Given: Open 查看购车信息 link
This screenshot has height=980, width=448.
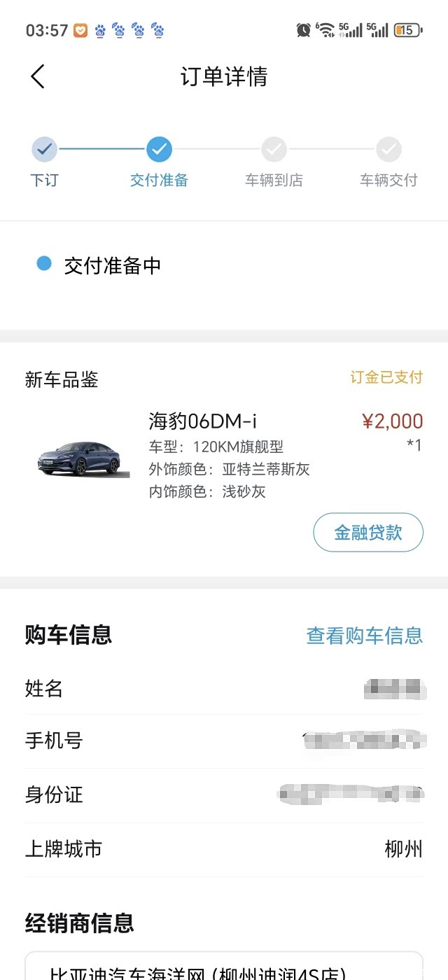Looking at the screenshot, I should point(364,635).
